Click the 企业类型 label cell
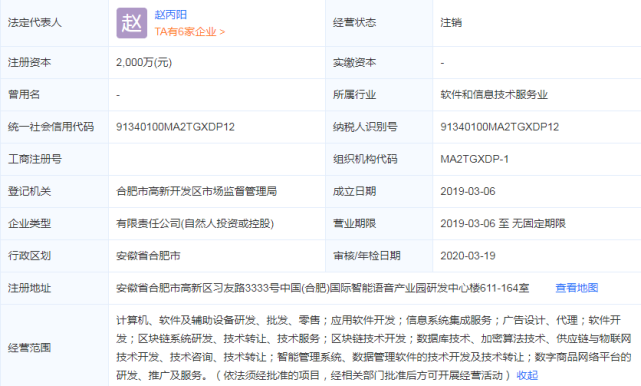 point(54,223)
